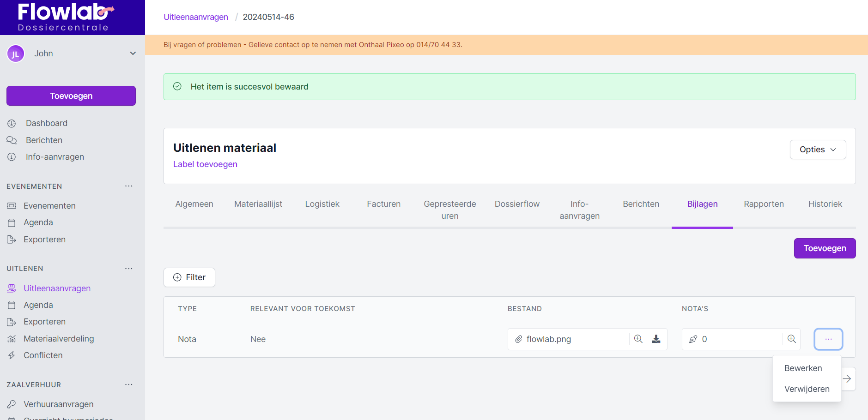This screenshot has height=420, width=868.
Task: Select Bewerken from the context menu
Action: tap(803, 368)
